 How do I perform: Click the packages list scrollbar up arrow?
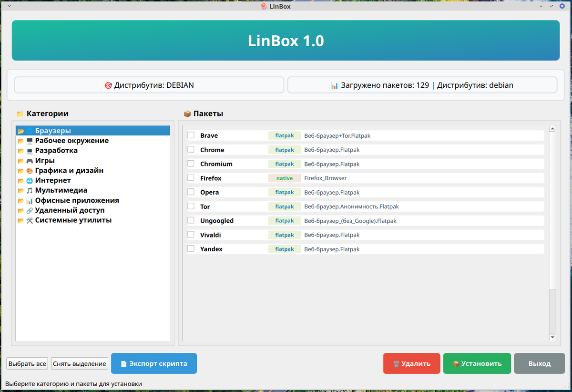coord(552,129)
